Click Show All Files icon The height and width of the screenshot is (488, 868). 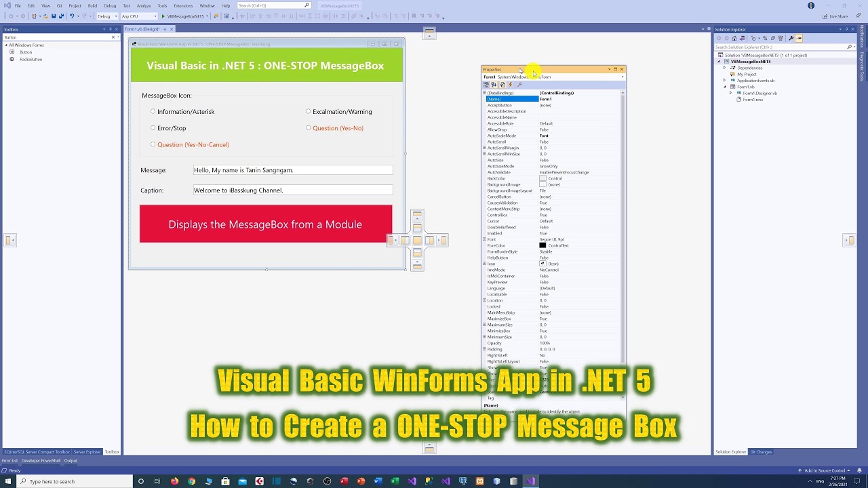coord(781,38)
